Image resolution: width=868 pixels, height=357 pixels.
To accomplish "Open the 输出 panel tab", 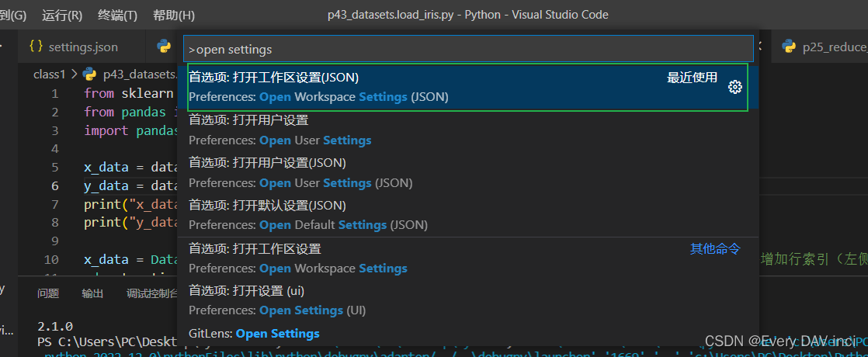I will (92, 293).
